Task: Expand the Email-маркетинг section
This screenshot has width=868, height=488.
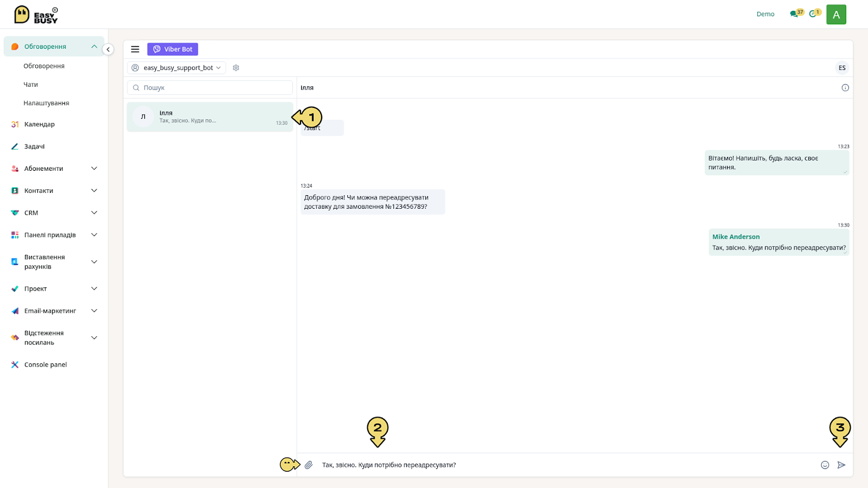Action: [94, 311]
